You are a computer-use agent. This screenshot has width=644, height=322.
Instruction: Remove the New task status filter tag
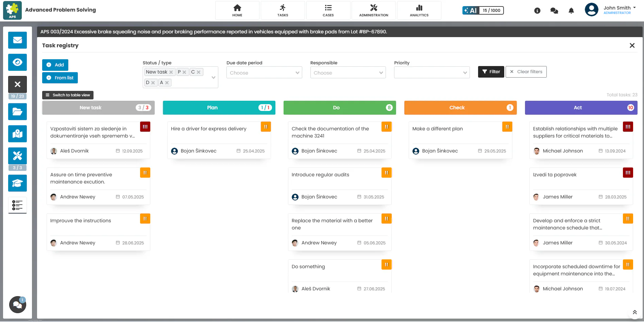[171, 72]
